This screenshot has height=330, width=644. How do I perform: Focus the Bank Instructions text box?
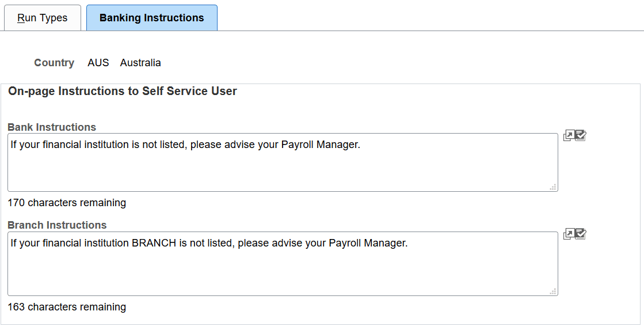[x=282, y=167]
